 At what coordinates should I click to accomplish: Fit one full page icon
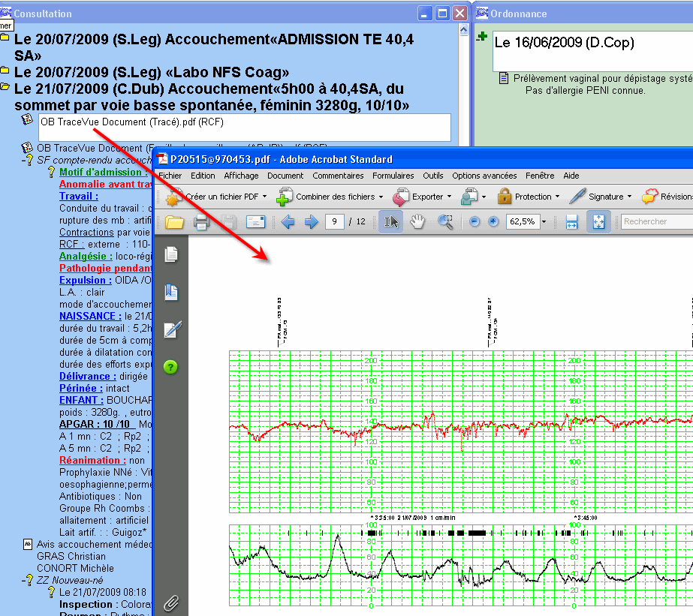point(598,221)
